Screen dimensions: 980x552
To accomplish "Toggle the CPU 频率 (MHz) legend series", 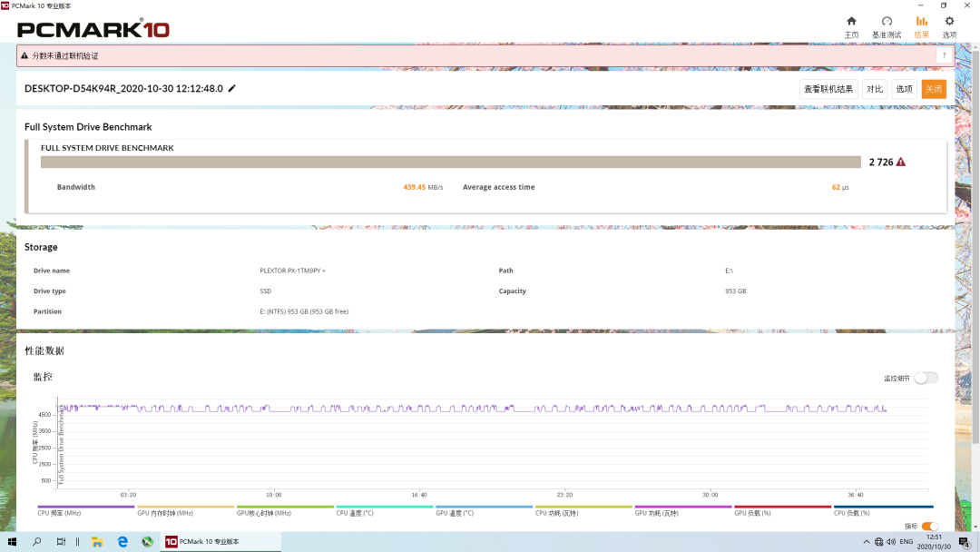I will coord(60,513).
